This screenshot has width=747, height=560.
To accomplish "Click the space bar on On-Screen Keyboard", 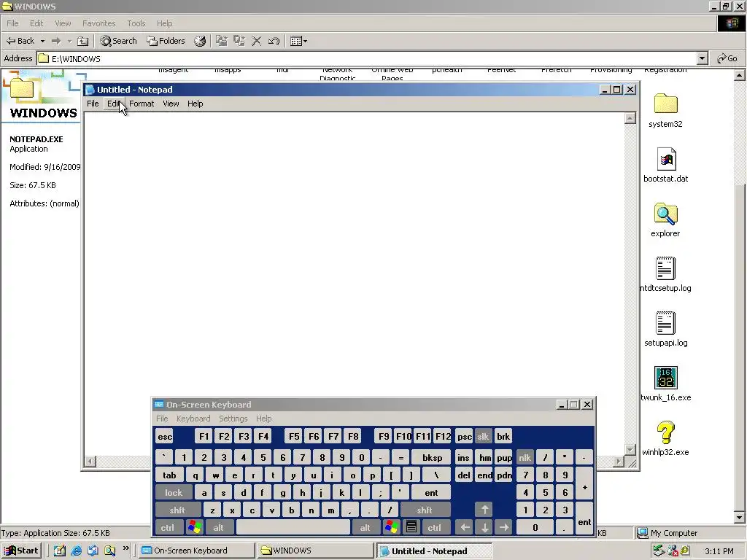I will point(293,527).
